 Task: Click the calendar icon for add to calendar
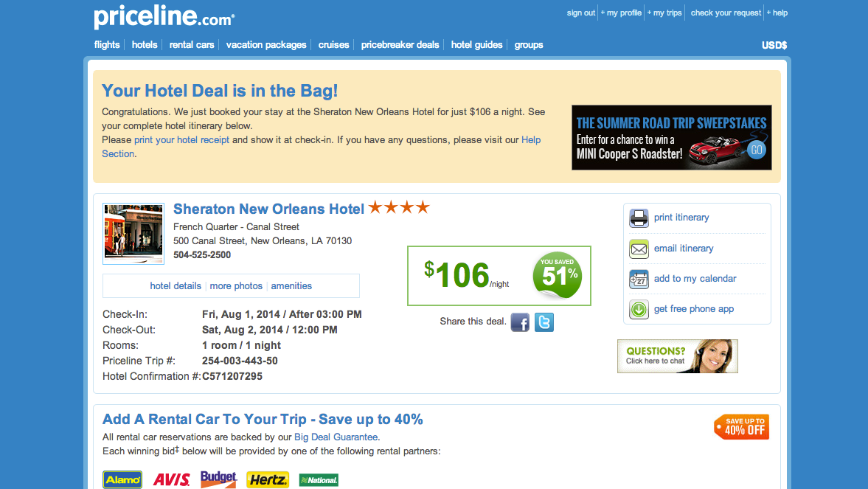(638, 279)
